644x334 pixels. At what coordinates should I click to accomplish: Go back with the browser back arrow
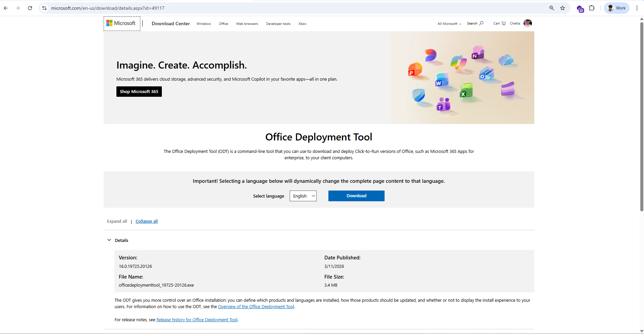(6, 8)
